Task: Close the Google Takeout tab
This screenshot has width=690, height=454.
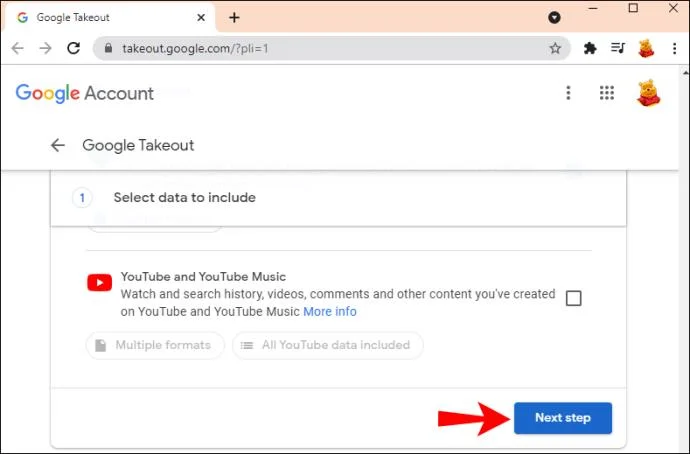Action: tap(201, 18)
